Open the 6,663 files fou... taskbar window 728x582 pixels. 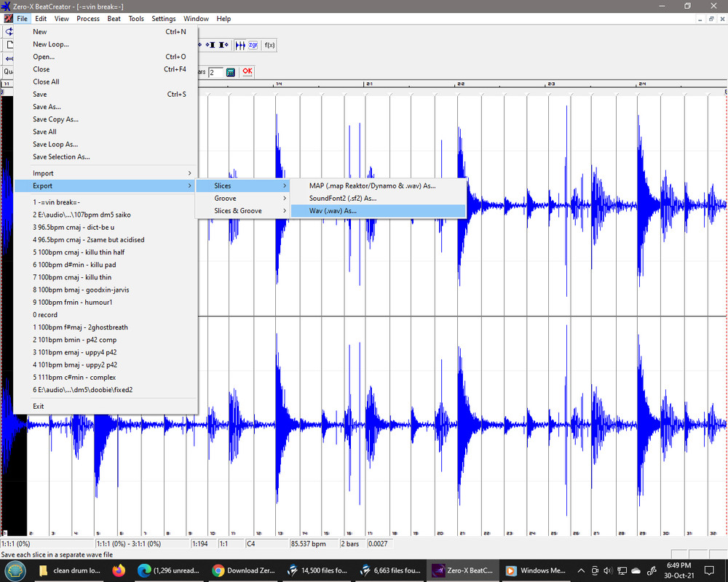pos(391,570)
